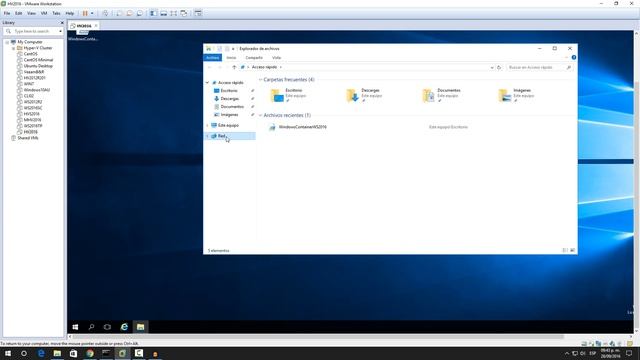Collapse the My Computer tree node
The image size is (640, 360).
click(7, 42)
